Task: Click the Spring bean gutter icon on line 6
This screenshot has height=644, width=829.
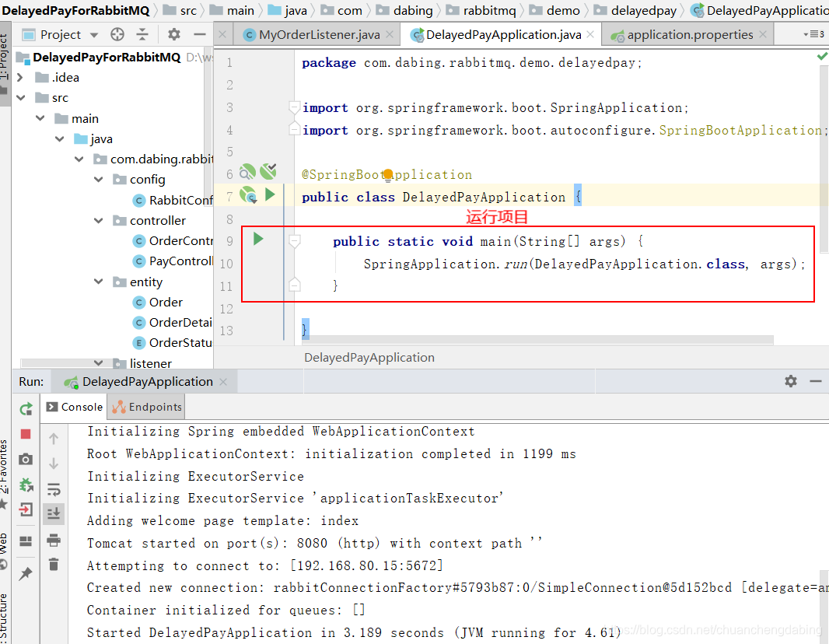Action: [x=247, y=172]
